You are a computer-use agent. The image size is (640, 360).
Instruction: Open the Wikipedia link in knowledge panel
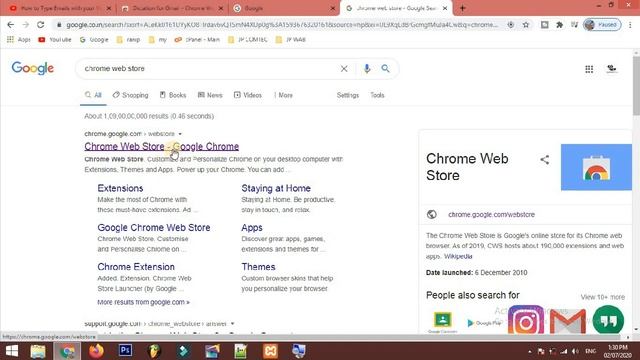click(x=458, y=256)
